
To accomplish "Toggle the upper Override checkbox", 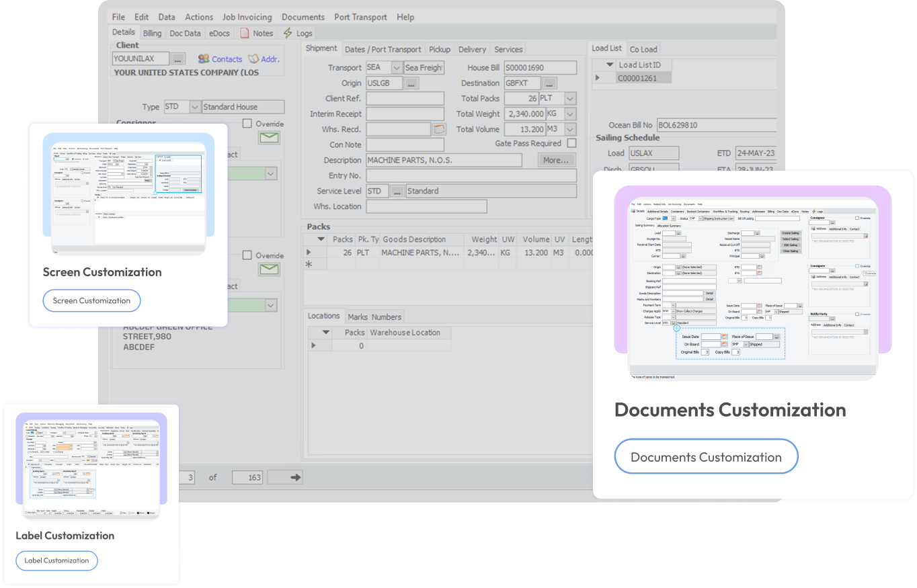I will 247,124.
